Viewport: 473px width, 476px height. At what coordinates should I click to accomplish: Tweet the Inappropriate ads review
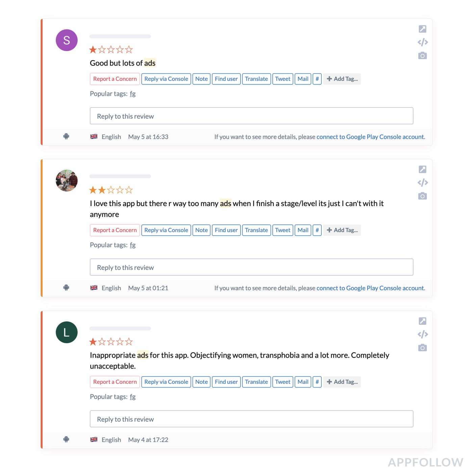pyautogui.click(x=282, y=382)
